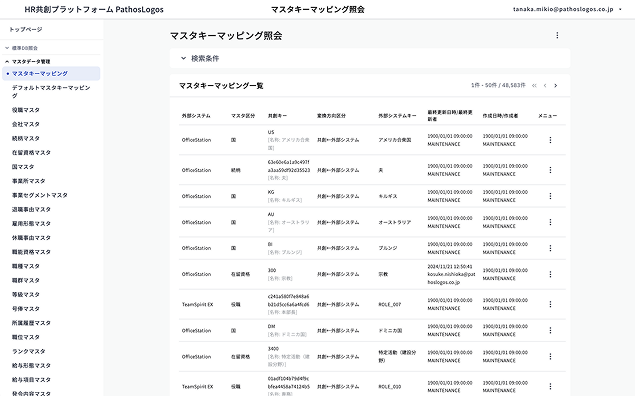Click the 最終更新日時/最終更新者 column header
This screenshot has height=396, width=635.
[x=450, y=115]
